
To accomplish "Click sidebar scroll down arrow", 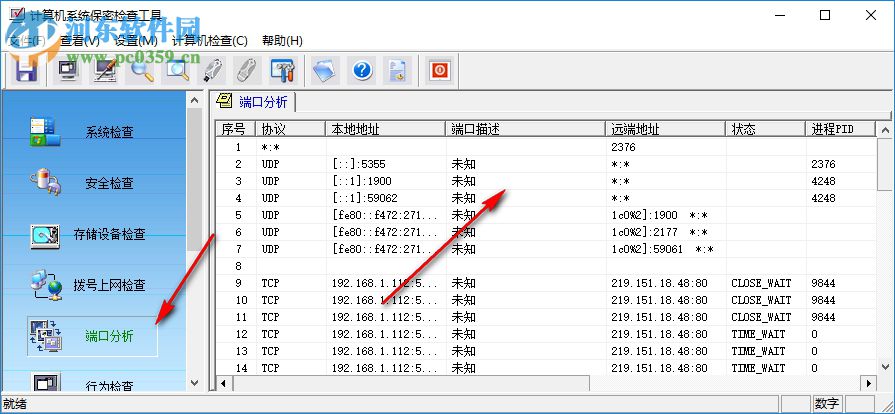I will pos(195,383).
